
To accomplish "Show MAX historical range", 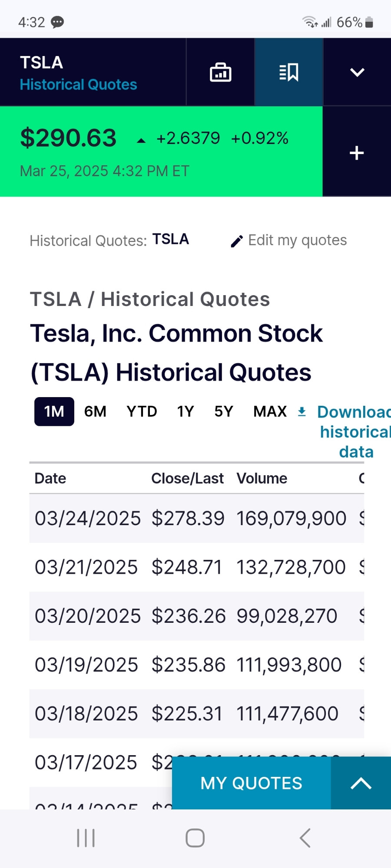I will 270,411.
